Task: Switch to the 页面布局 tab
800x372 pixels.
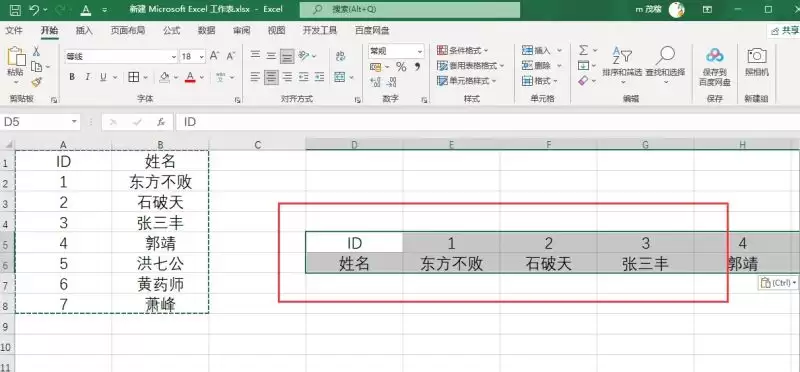Action: (x=128, y=31)
